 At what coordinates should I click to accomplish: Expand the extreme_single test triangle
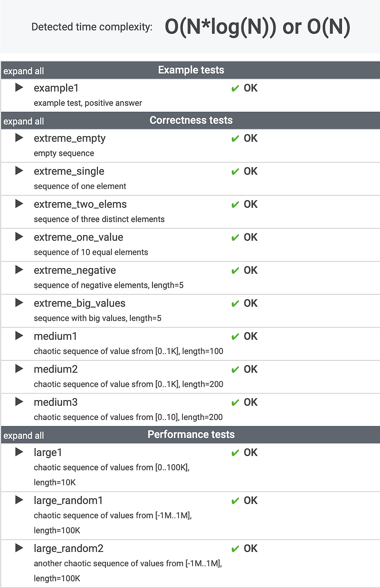point(19,171)
